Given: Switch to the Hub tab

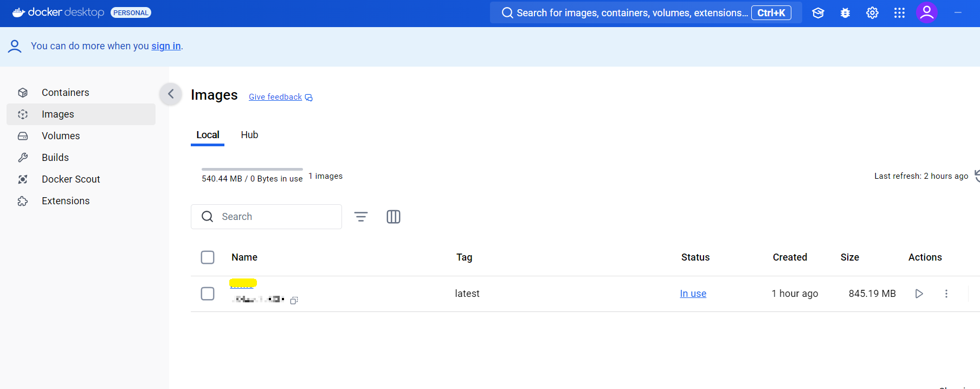Looking at the screenshot, I should [249, 135].
